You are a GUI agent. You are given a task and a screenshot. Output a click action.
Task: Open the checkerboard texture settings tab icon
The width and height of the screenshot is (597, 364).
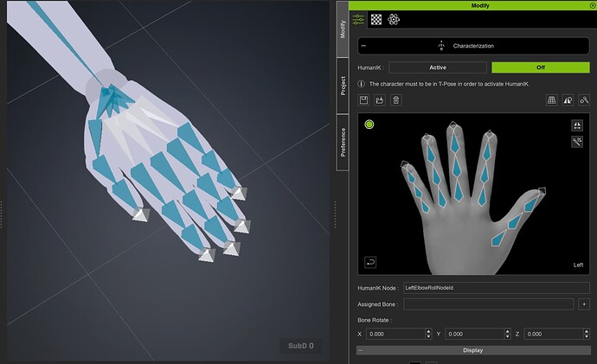pos(376,19)
